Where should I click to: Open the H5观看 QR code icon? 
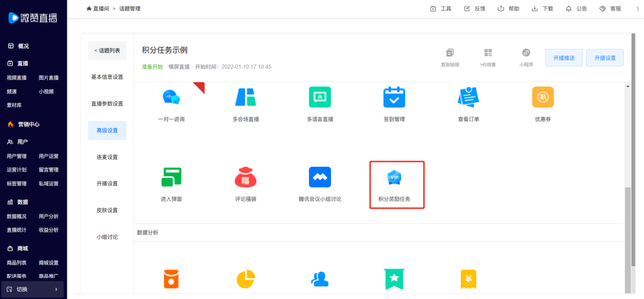click(x=488, y=53)
